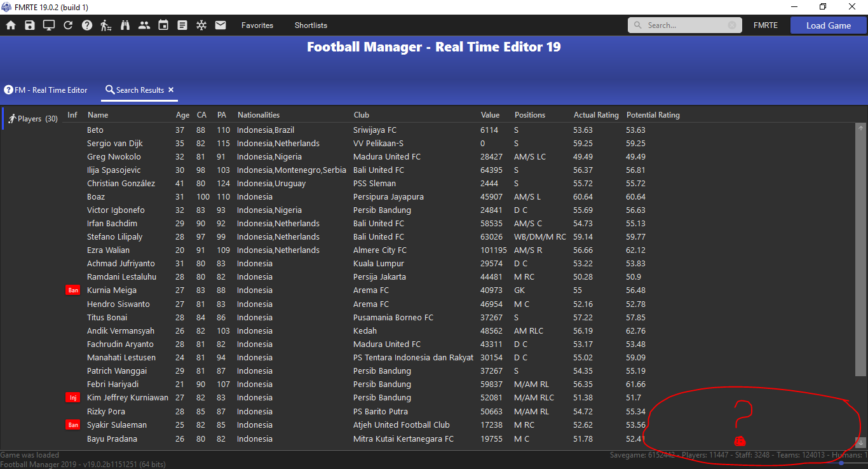
Task: Click the Home icon in toolbar
Action: click(x=11, y=25)
